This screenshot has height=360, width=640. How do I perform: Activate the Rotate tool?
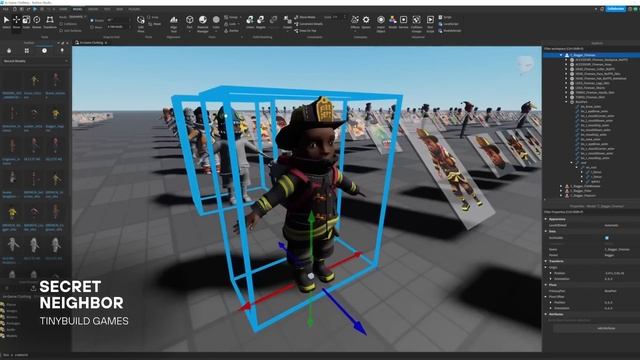(37, 22)
